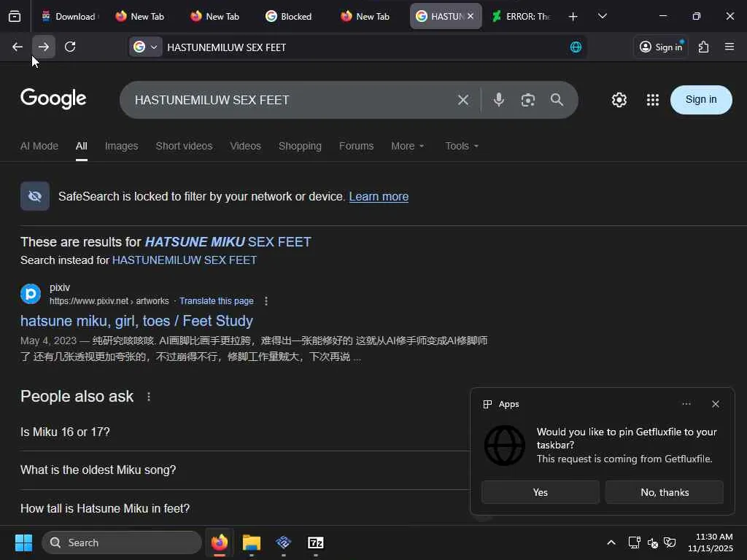Reload the page with the refresh icon
This screenshot has height=560, width=747.
coord(70,47)
